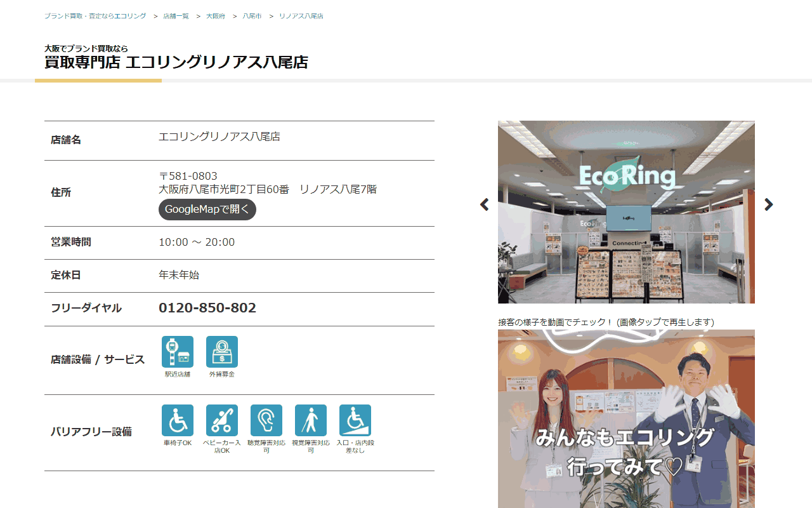Click the wheelchair OK icon (車椅子OK)
The image size is (812, 508).
[x=178, y=420]
